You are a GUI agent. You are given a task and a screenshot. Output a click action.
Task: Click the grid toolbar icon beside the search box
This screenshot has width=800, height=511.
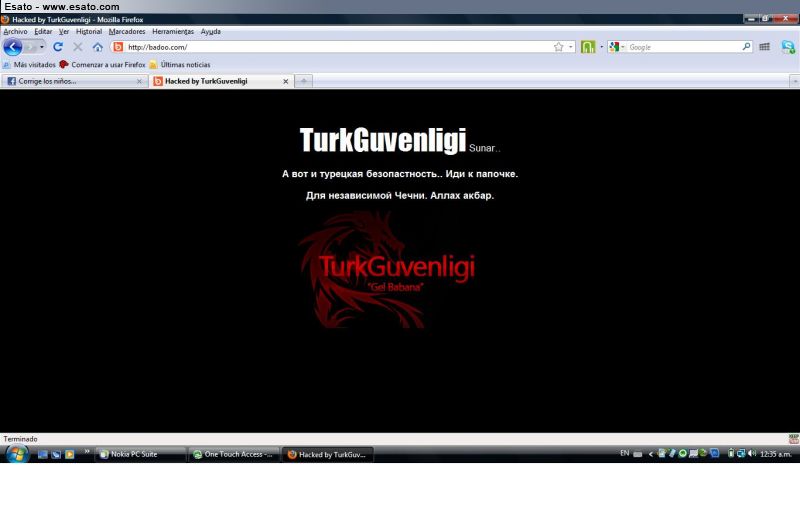[x=764, y=47]
